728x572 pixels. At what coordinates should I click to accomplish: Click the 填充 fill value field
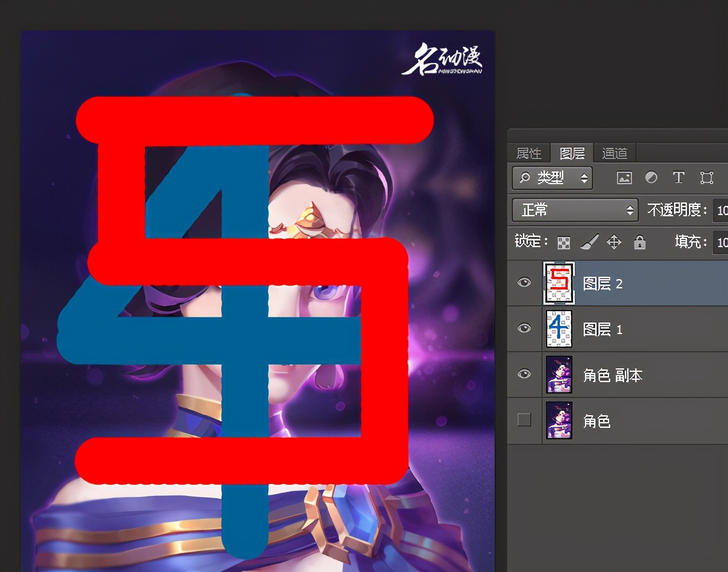[721, 242]
